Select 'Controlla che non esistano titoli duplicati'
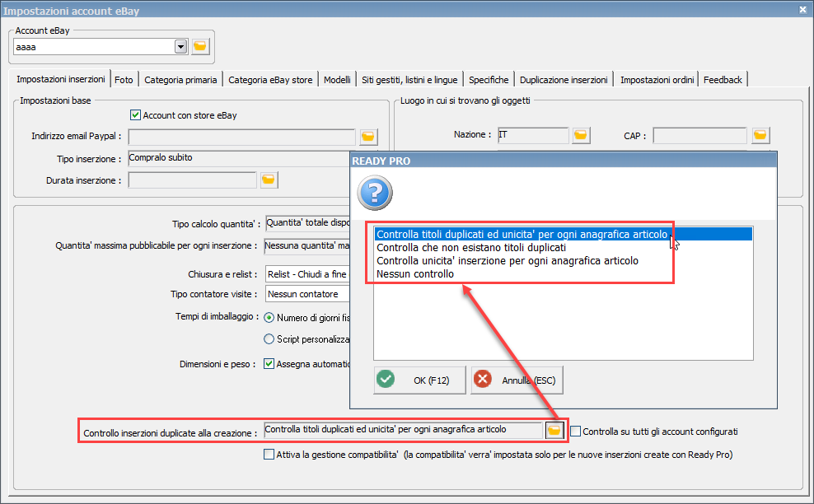 (564, 248)
